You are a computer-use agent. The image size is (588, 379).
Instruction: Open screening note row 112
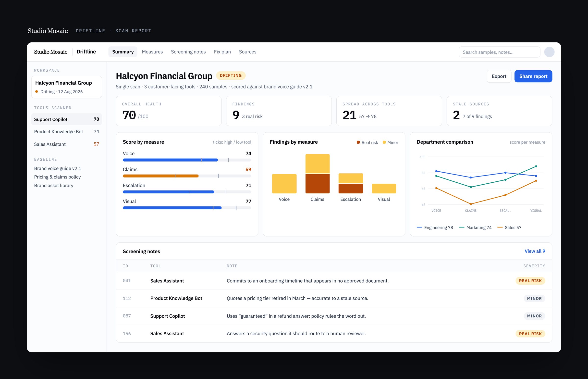click(x=334, y=298)
